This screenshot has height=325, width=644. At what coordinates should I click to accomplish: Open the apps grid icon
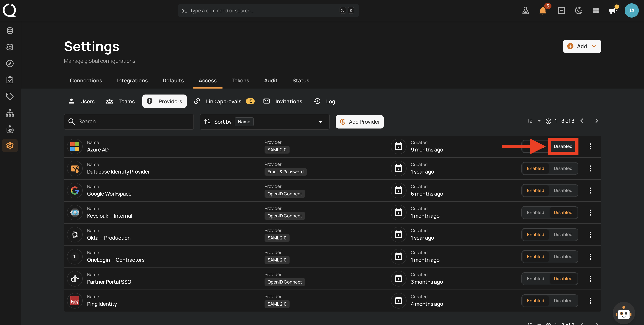click(x=596, y=10)
